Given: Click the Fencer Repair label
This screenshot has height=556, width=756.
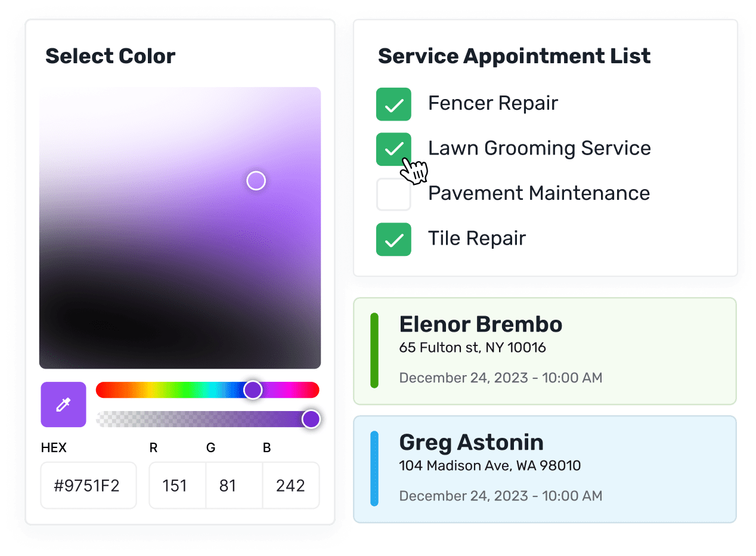Looking at the screenshot, I should pos(492,103).
